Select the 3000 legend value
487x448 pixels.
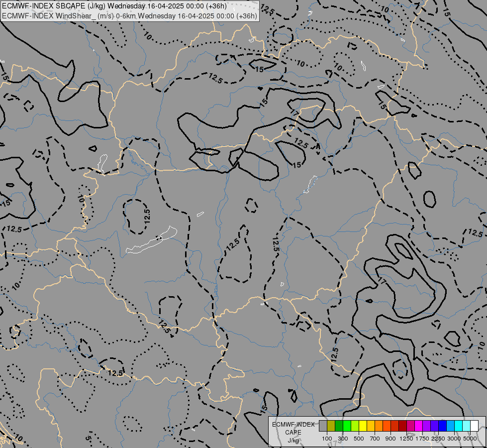pyautogui.click(x=454, y=439)
